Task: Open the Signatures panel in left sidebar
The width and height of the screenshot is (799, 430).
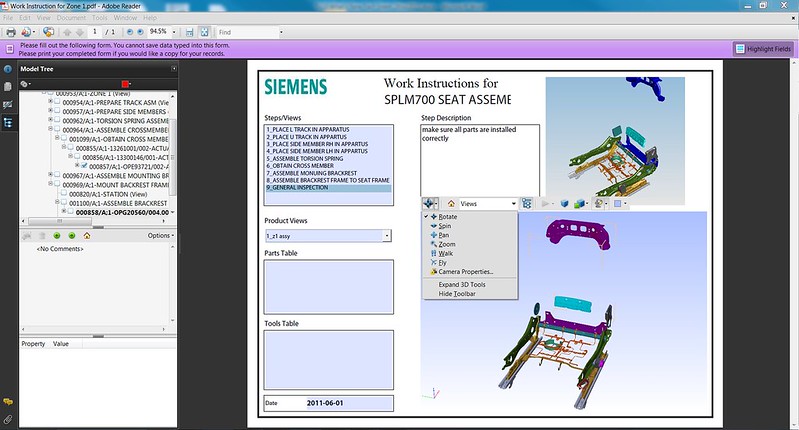Action: point(8,104)
